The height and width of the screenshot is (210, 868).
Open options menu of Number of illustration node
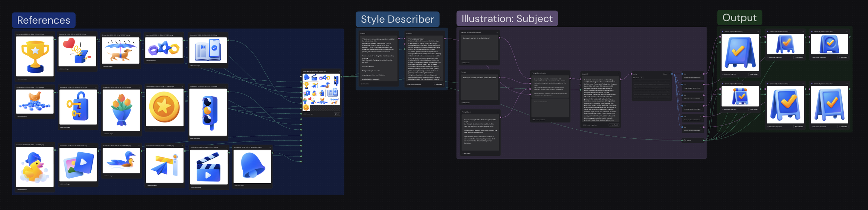[x=497, y=32]
